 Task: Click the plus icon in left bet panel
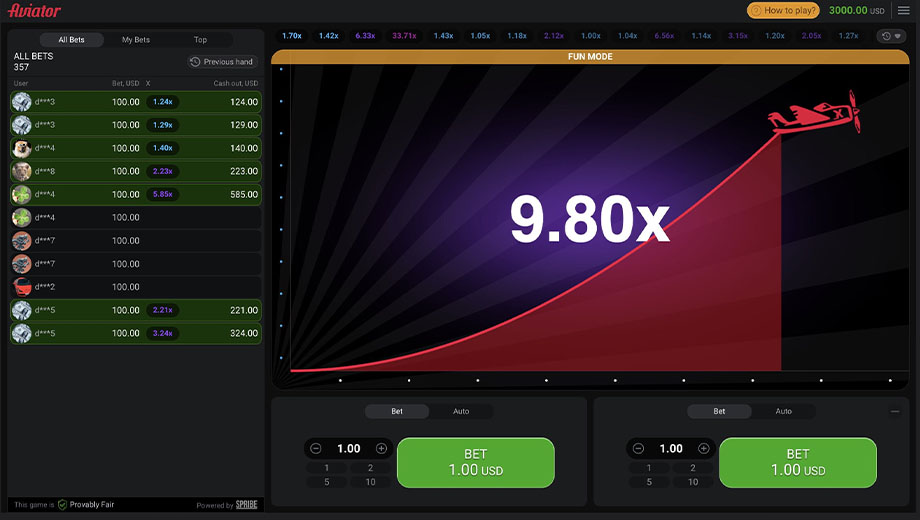tap(381, 448)
